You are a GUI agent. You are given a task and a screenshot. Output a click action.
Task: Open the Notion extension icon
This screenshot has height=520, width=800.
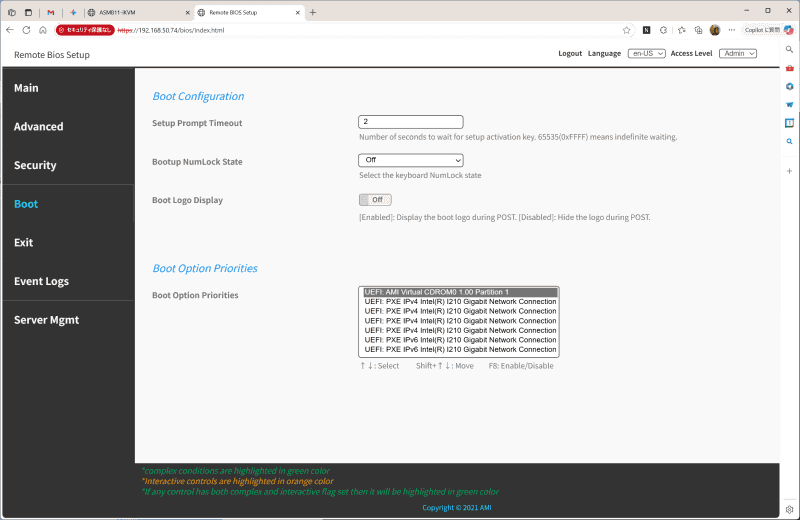[646, 30]
